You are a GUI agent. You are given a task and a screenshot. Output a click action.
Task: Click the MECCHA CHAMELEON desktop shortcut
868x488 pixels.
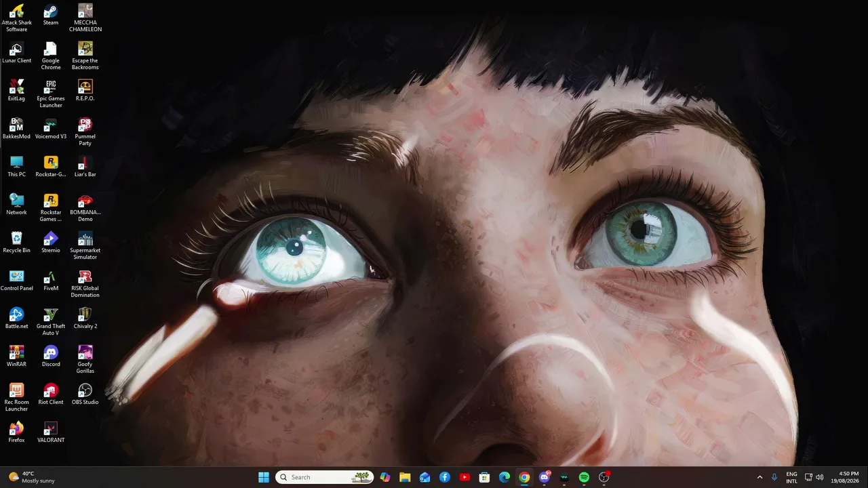click(85, 18)
